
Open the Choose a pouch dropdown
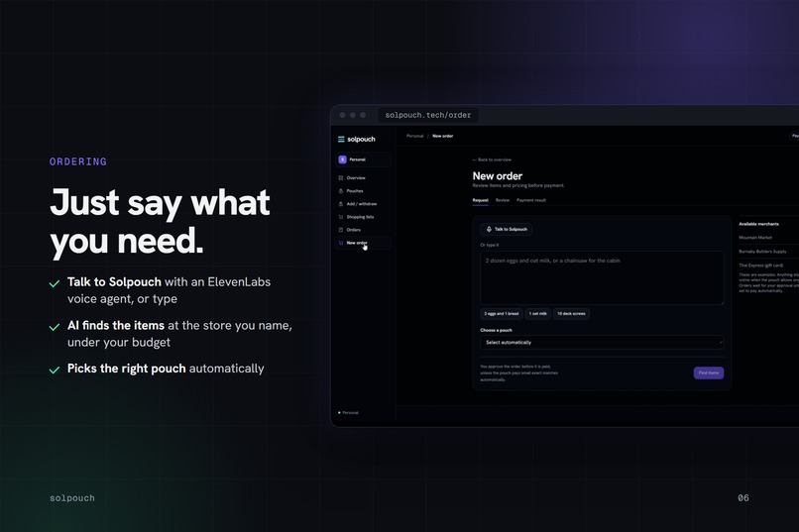pyautogui.click(x=602, y=342)
